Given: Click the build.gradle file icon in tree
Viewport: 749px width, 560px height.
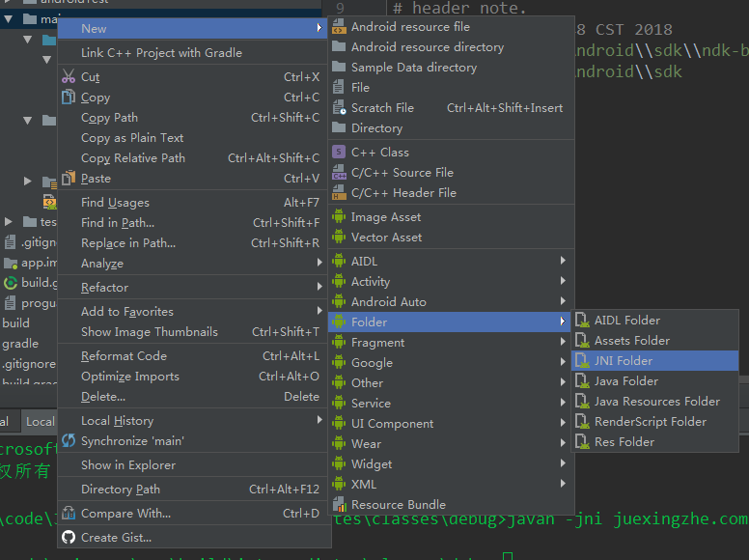Looking at the screenshot, I should (11, 282).
